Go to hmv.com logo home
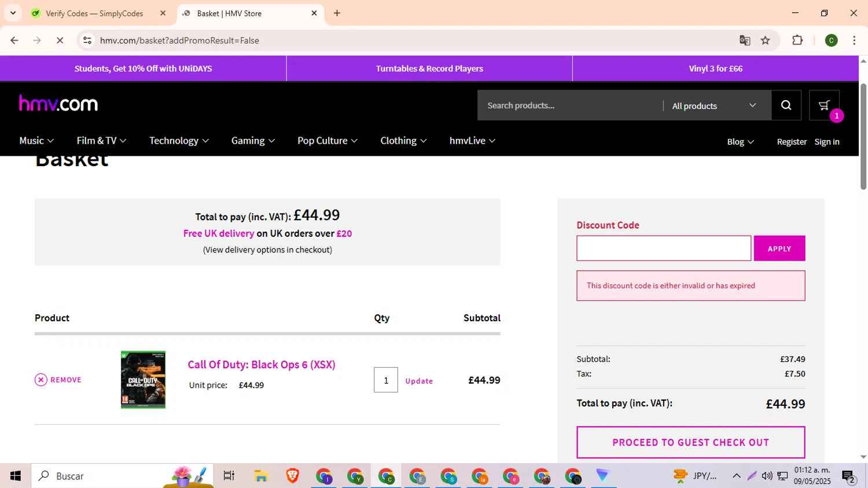Image resolution: width=868 pixels, height=488 pixels. pyautogui.click(x=58, y=104)
